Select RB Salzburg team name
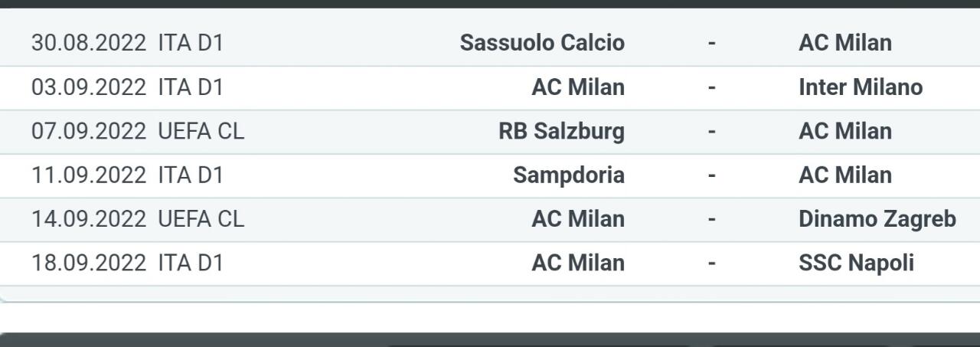Image resolution: width=980 pixels, height=347 pixels. [561, 131]
